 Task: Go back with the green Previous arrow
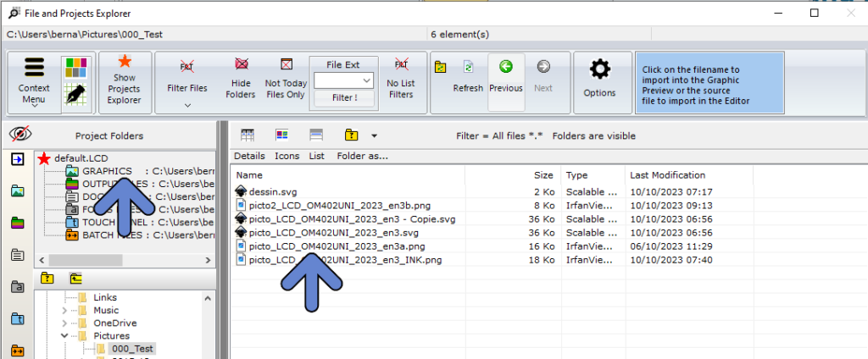506,67
